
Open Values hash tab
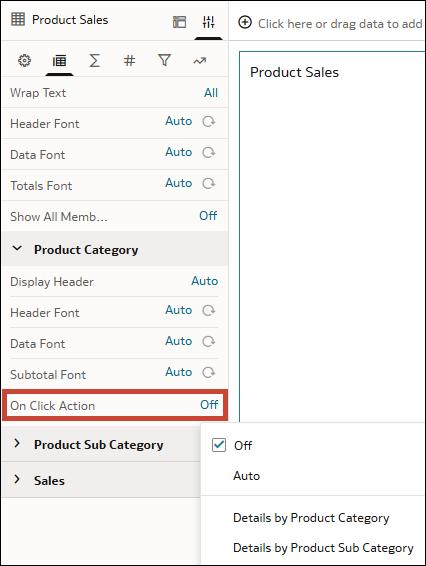click(129, 61)
